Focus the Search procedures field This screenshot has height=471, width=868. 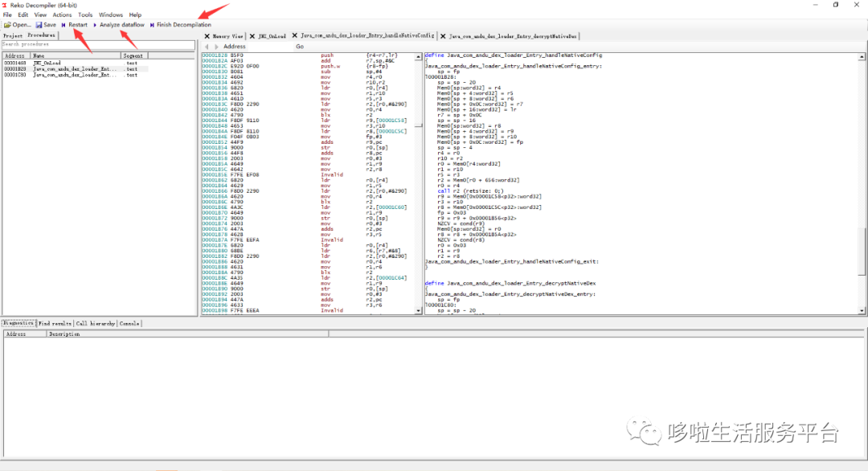click(99, 44)
